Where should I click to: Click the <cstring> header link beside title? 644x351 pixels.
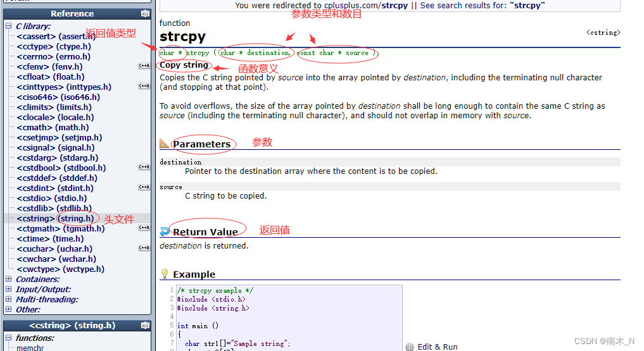coord(603,32)
